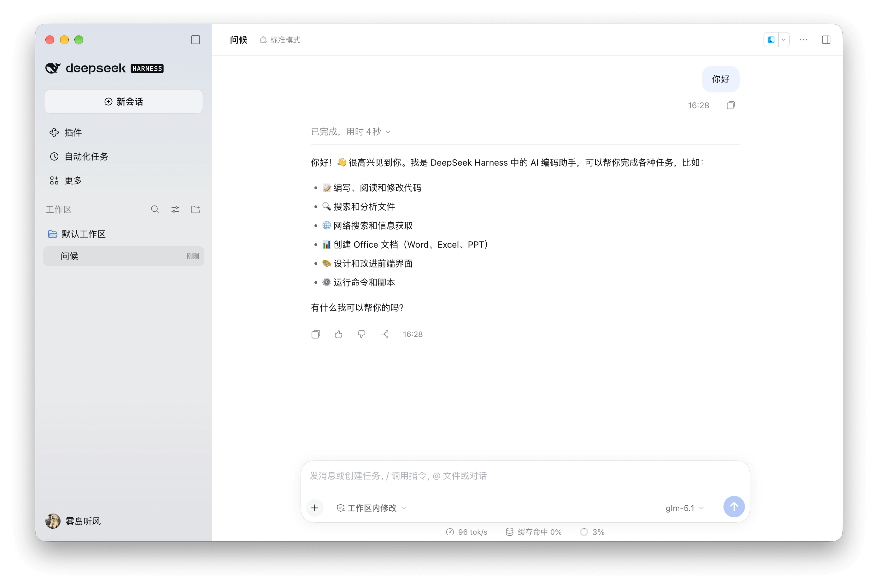Click the 问候 title in header
Viewport: 878px width, 588px height.
click(x=238, y=40)
